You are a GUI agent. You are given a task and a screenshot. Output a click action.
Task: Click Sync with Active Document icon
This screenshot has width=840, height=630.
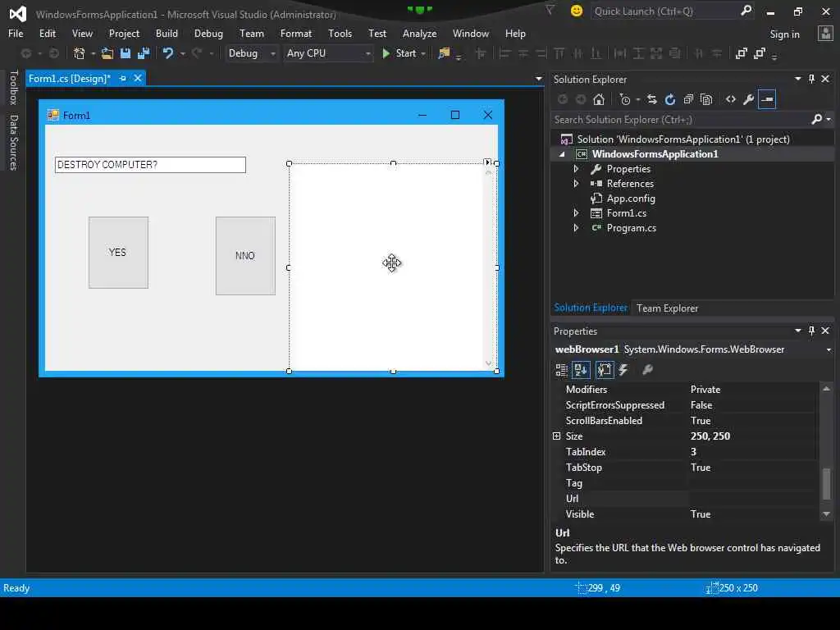pos(652,99)
